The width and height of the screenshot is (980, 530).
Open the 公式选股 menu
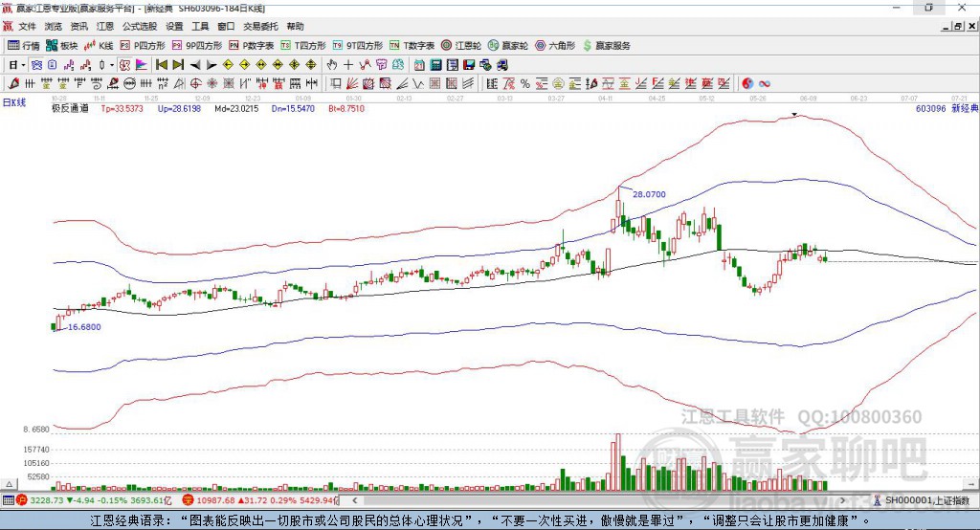[x=140, y=26]
